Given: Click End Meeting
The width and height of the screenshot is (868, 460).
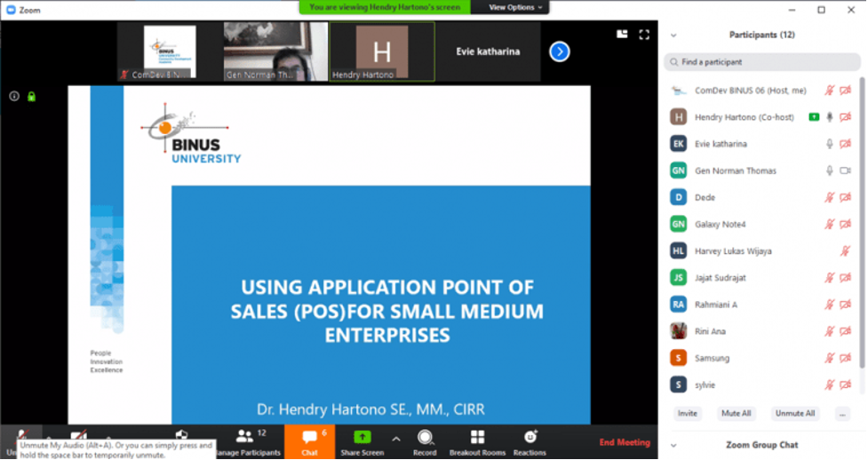Looking at the screenshot, I should click(x=625, y=442).
